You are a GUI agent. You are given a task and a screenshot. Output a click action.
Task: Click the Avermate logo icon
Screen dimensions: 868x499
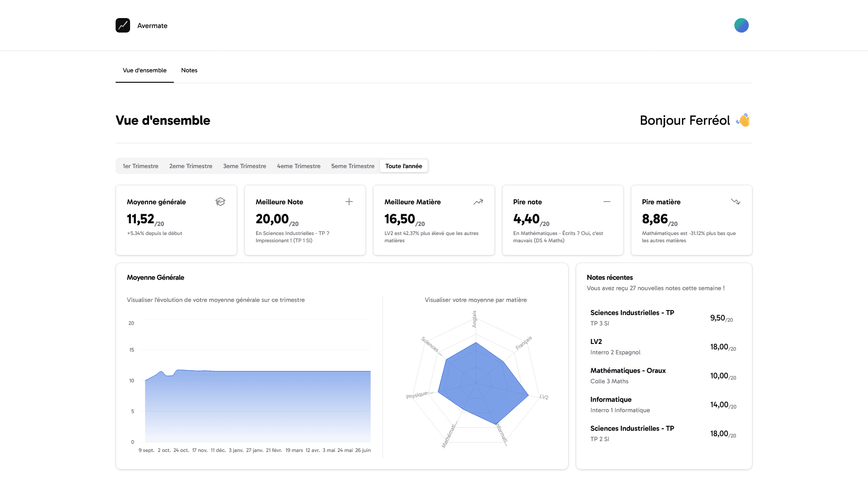(123, 25)
